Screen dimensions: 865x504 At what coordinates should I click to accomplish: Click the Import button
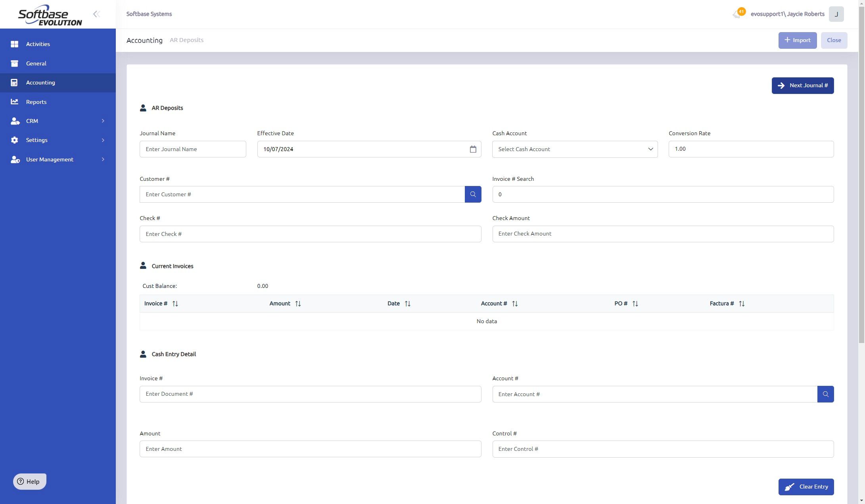click(797, 40)
